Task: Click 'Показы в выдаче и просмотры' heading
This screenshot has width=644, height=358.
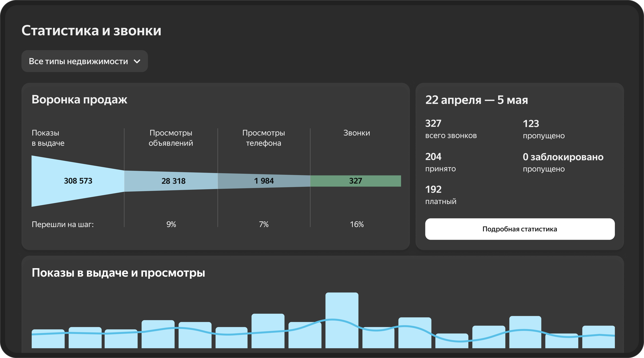Action: point(118,273)
